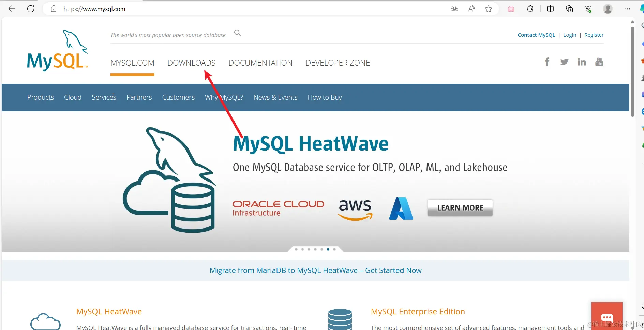Image resolution: width=644 pixels, height=330 pixels.
Task: Click the MySQL dolphin logo
Action: [x=58, y=50]
